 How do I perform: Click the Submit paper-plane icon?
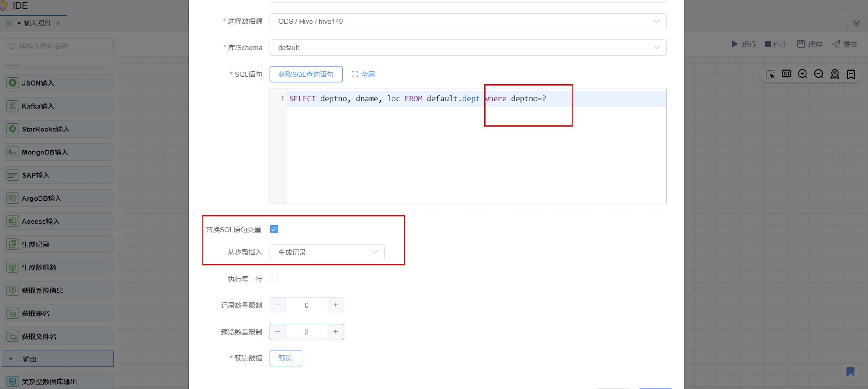point(836,44)
